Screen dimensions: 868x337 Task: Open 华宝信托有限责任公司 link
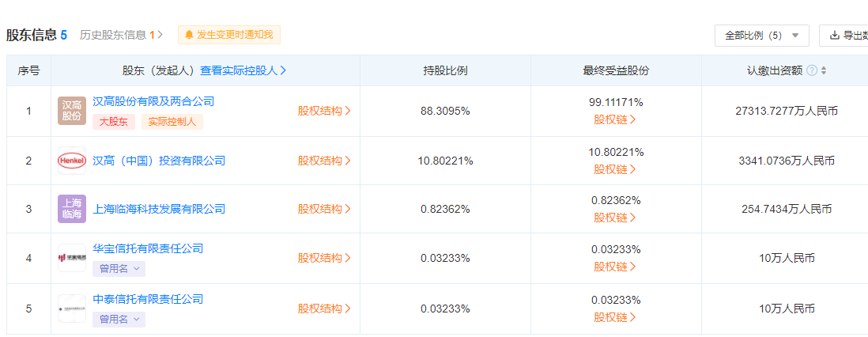tap(148, 248)
